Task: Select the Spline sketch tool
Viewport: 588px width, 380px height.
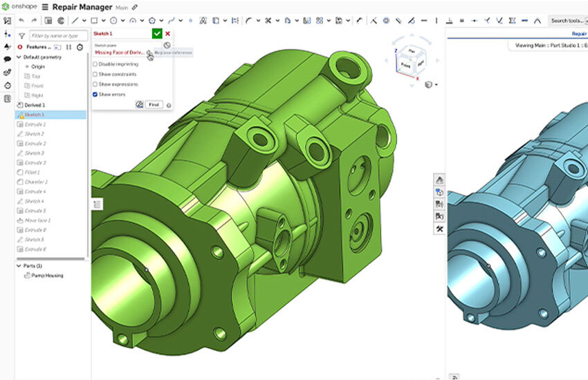Action: tap(172, 21)
